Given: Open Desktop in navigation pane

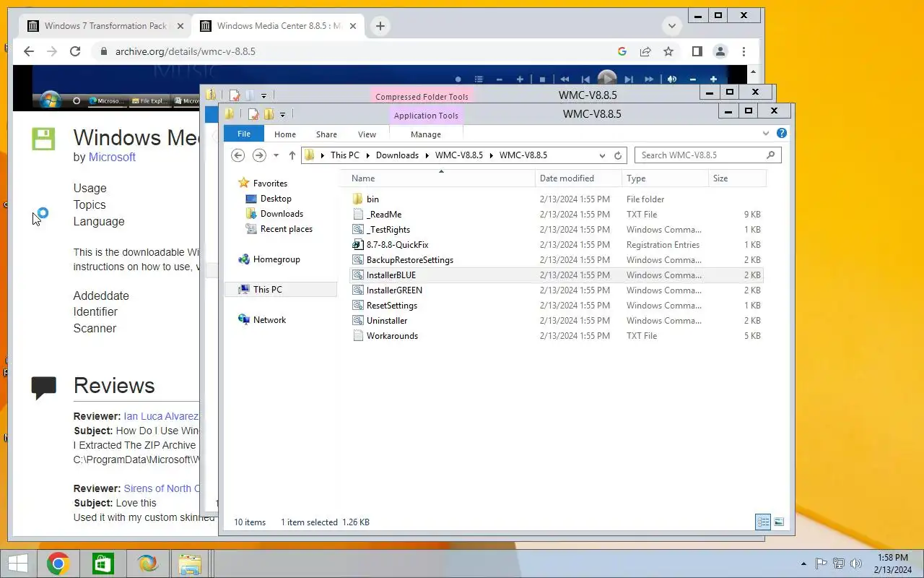Looking at the screenshot, I should tap(276, 199).
